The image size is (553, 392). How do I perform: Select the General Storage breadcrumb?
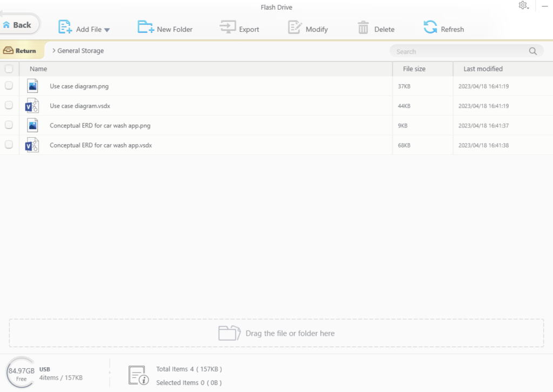point(80,51)
